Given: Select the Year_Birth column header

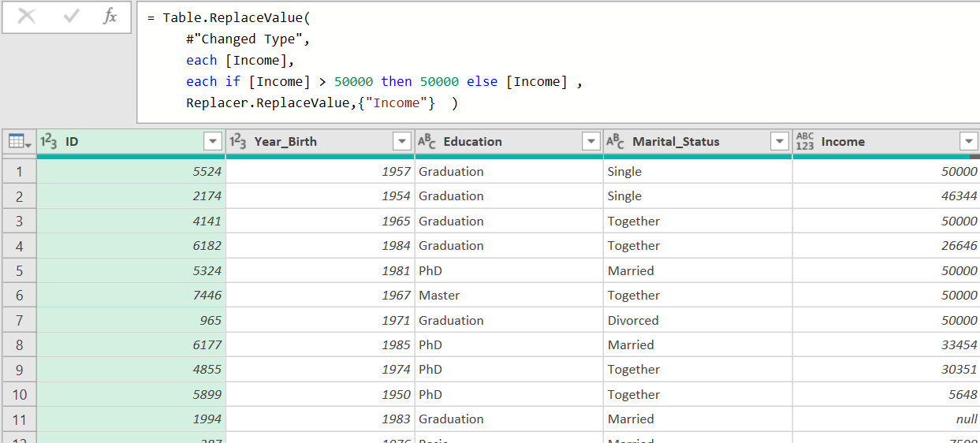Looking at the screenshot, I should pos(320,142).
